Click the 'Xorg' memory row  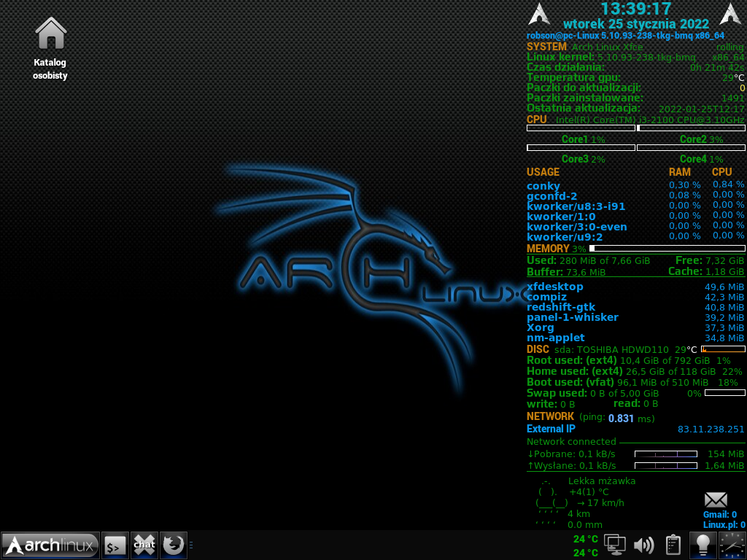(x=635, y=327)
